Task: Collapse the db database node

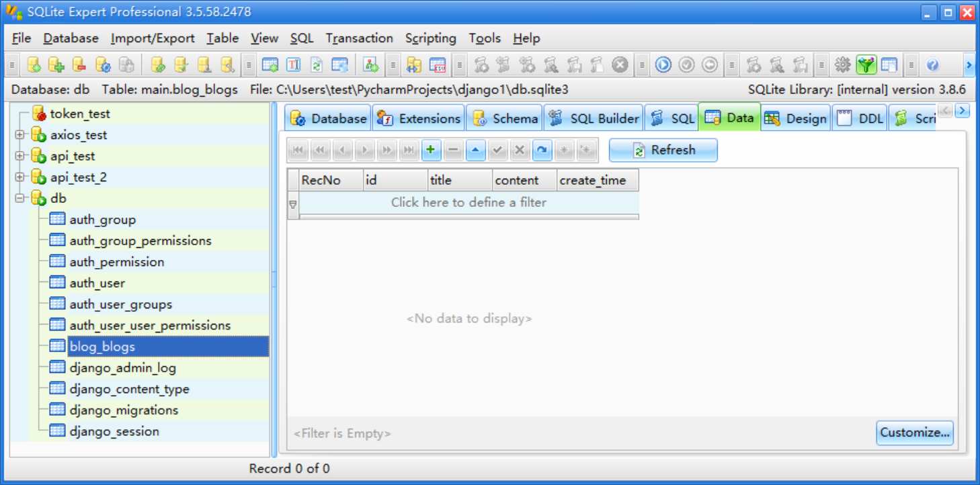Action: click(19, 198)
